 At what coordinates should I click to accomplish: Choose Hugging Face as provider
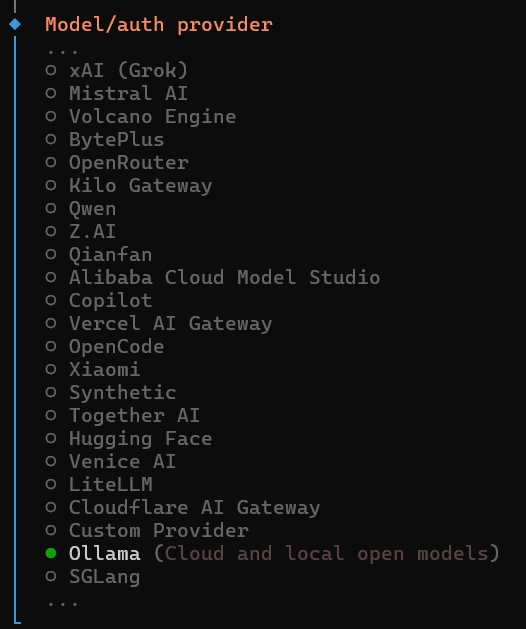(128, 438)
